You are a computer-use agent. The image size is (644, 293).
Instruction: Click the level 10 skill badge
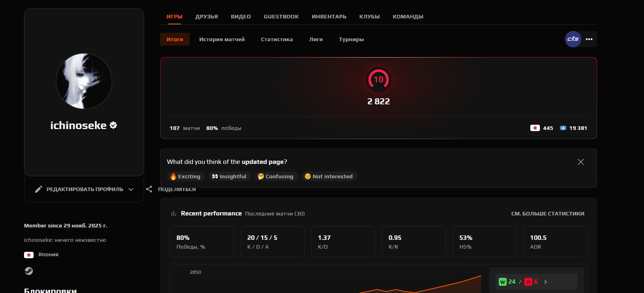tap(378, 80)
